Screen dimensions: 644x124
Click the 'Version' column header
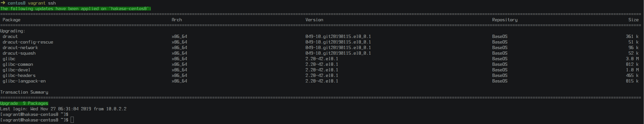[314, 20]
